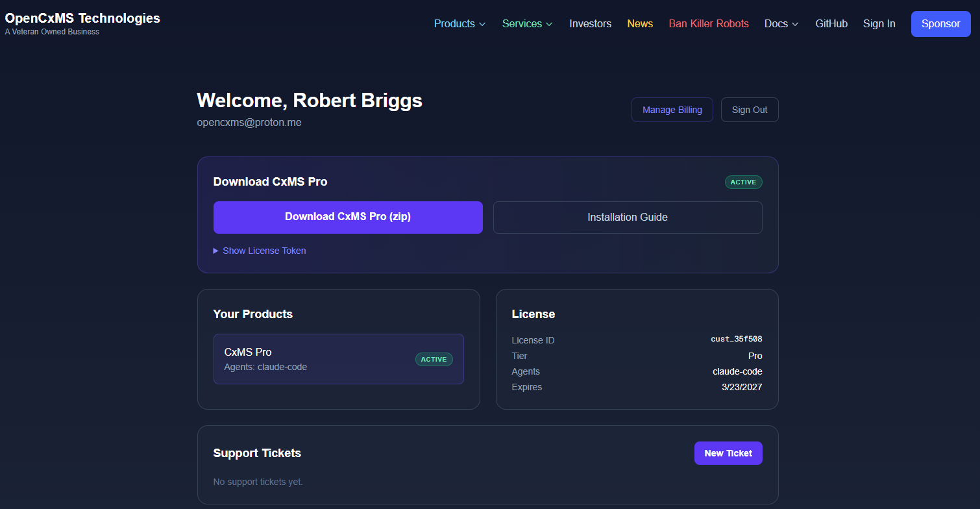
Task: Expand the Docs dropdown
Action: click(x=780, y=23)
